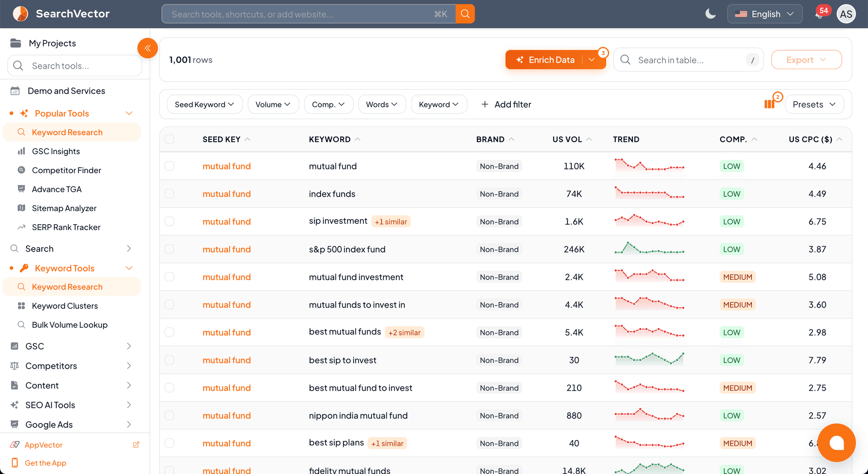The image size is (868, 474).
Task: Focus the Search tools sidebar field
Action: tap(75, 66)
